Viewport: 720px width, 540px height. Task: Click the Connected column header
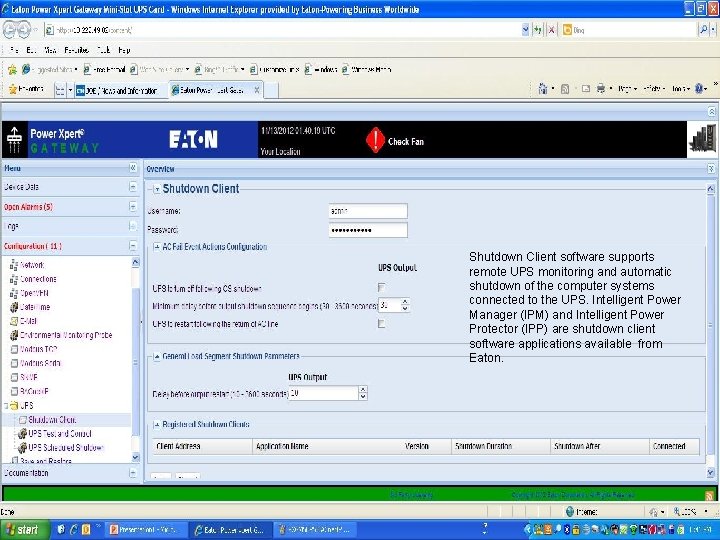[675, 446]
